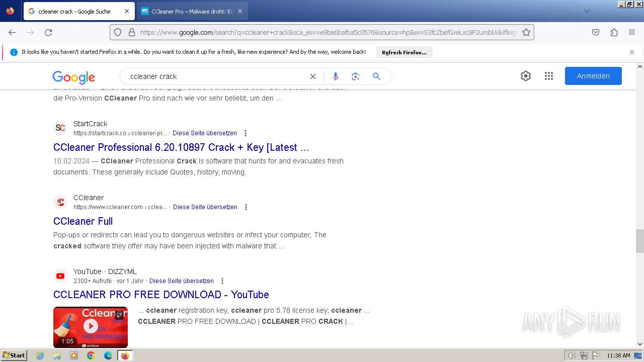Click the YouTube favicon of DIZZYML result
This screenshot has height=362, width=644.
tap(60, 276)
